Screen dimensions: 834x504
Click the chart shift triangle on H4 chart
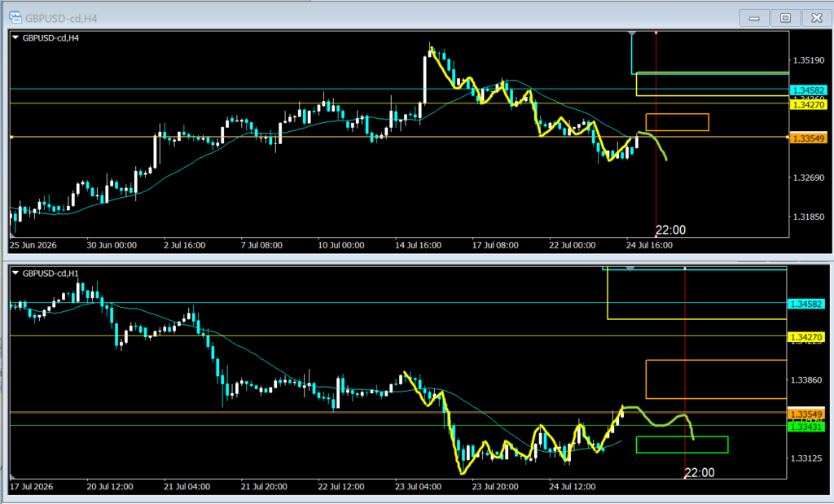coord(631,33)
